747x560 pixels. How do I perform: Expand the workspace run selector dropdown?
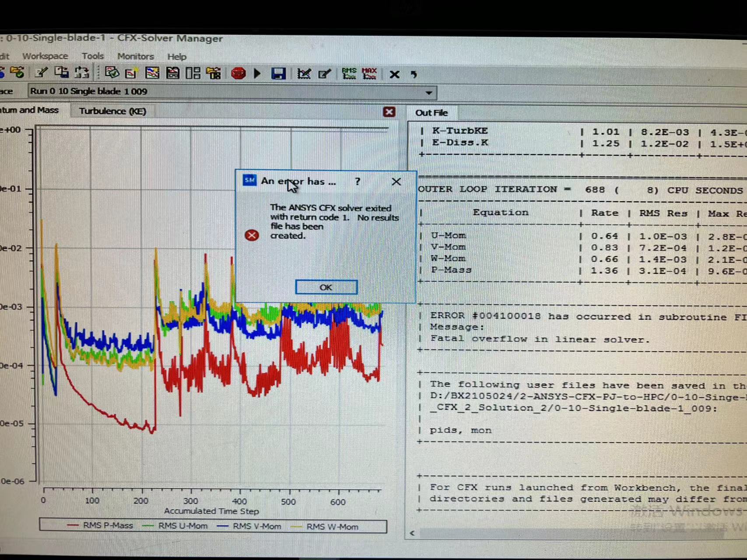point(429,92)
